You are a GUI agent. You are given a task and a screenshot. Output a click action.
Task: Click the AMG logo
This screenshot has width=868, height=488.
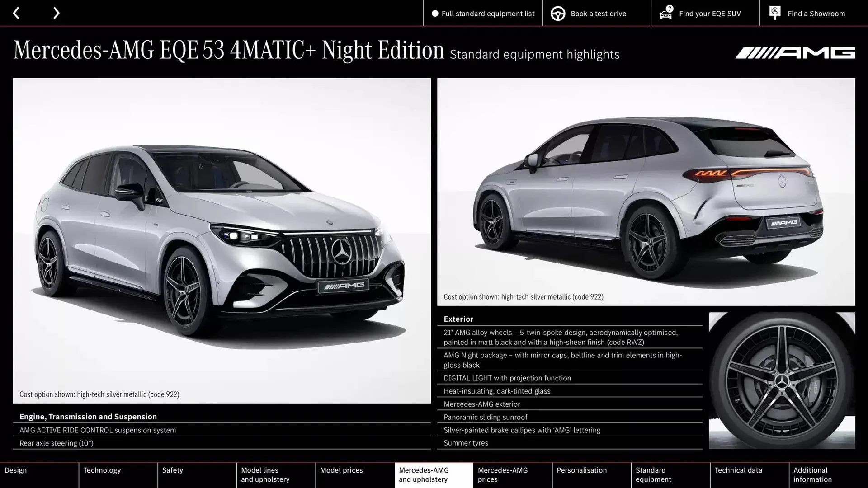click(795, 53)
